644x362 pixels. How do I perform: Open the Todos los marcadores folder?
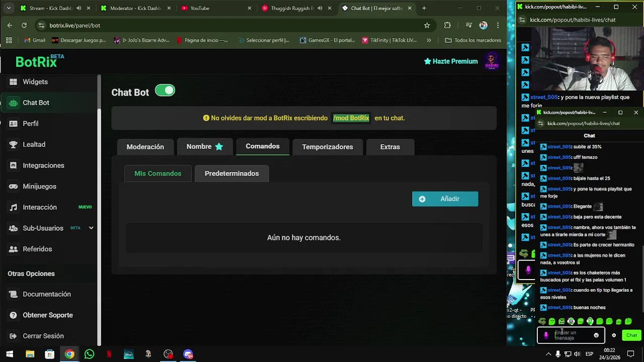coord(473,40)
